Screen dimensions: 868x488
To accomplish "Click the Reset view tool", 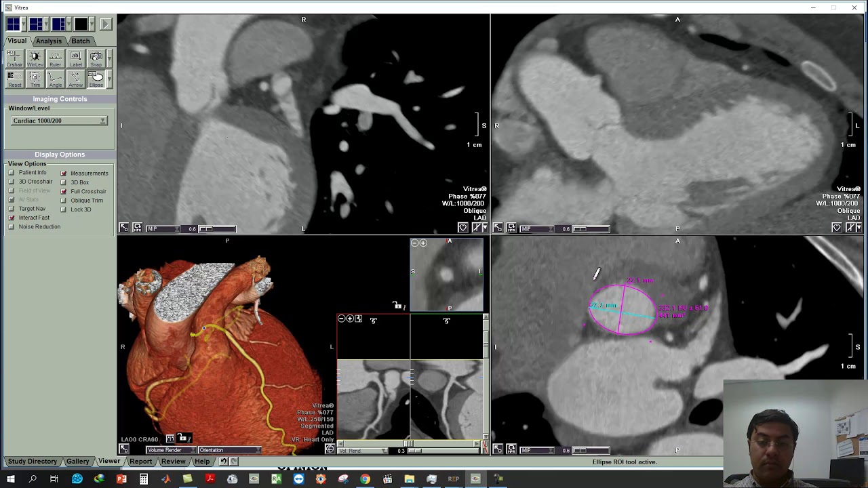I will pos(14,79).
